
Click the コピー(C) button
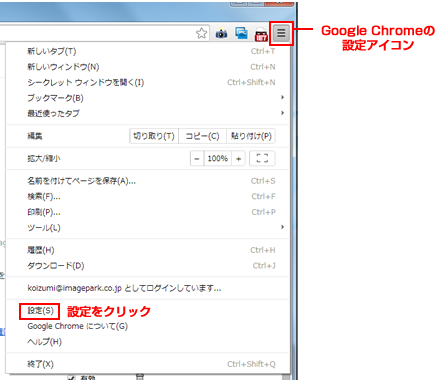(202, 136)
